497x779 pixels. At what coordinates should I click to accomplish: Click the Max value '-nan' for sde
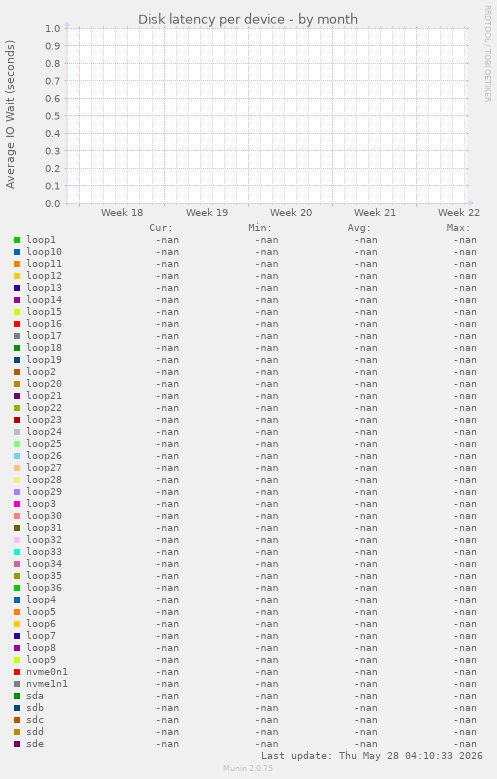(x=465, y=744)
